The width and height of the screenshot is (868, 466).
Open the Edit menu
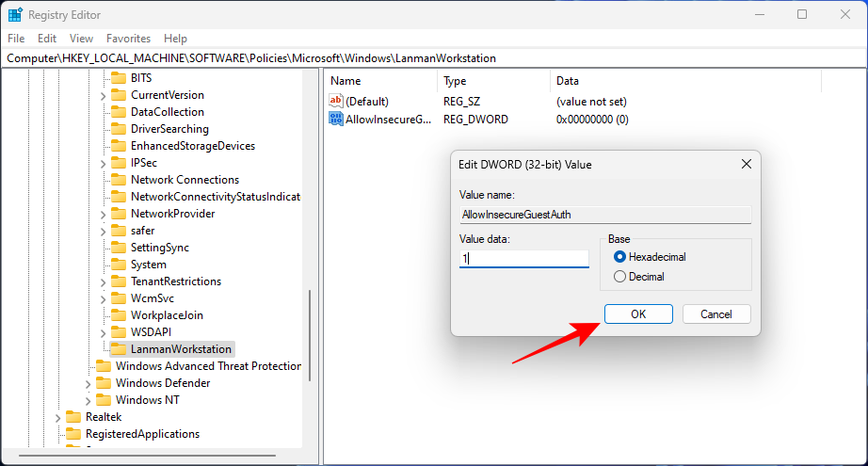tap(47, 39)
